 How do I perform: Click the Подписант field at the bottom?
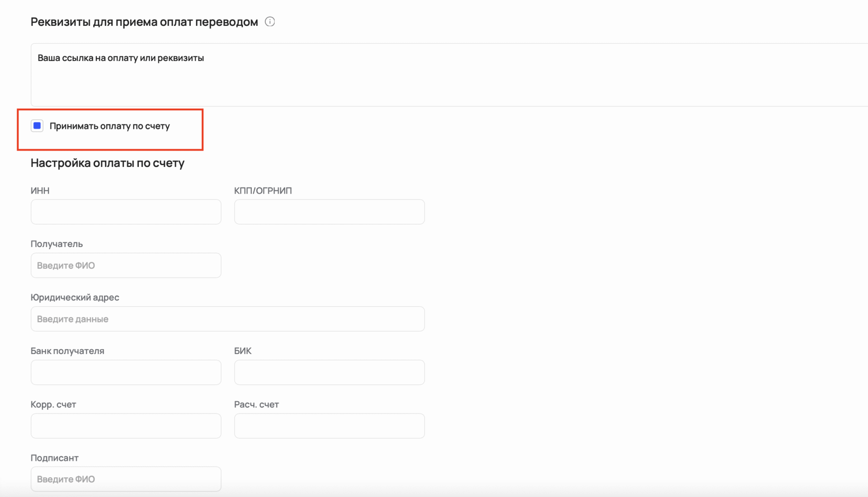pyautogui.click(x=126, y=479)
